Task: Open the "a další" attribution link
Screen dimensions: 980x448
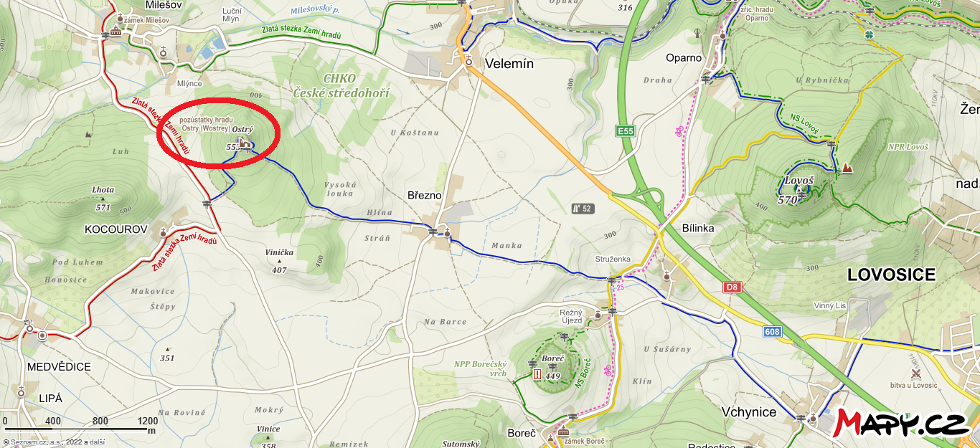Action: click(97, 442)
